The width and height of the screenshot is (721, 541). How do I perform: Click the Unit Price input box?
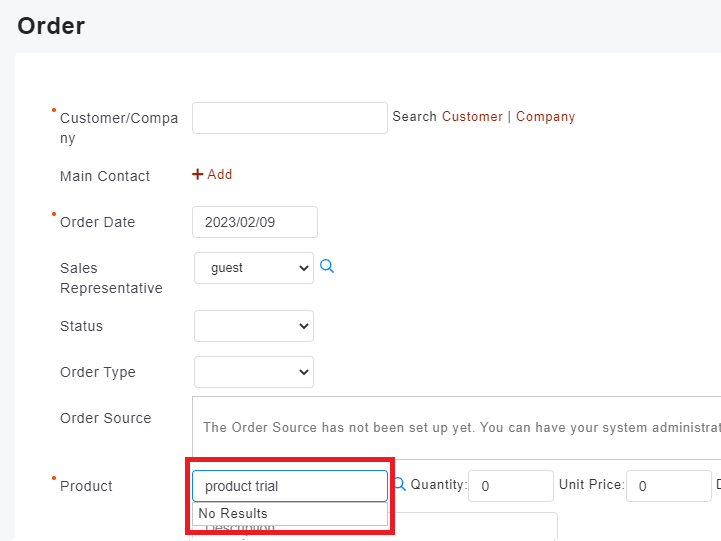[668, 486]
